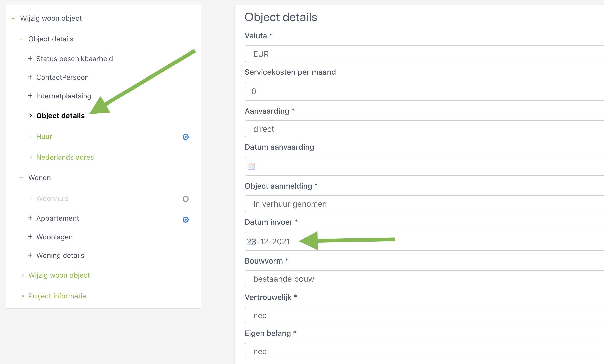604x364 pixels.
Task: Click the calendar icon in Datum invoer
Action: 251,241
